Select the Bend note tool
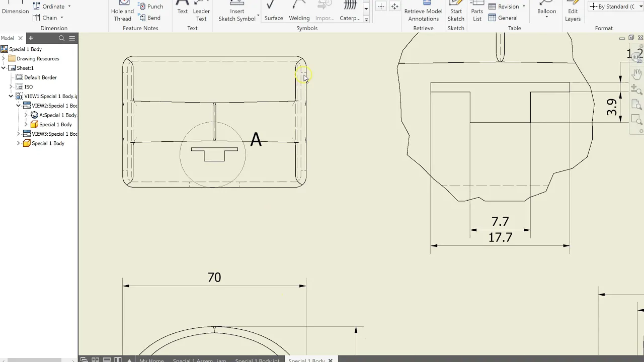644x362 pixels. click(150, 18)
